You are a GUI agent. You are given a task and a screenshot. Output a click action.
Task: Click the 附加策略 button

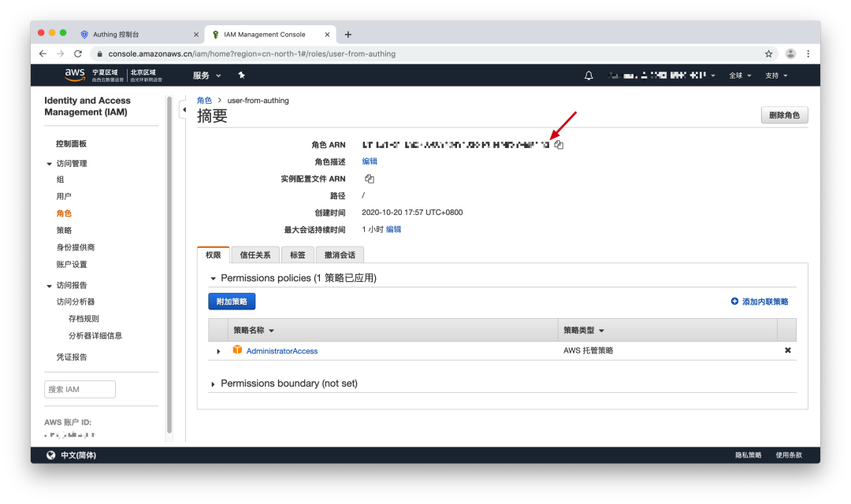pos(232,302)
